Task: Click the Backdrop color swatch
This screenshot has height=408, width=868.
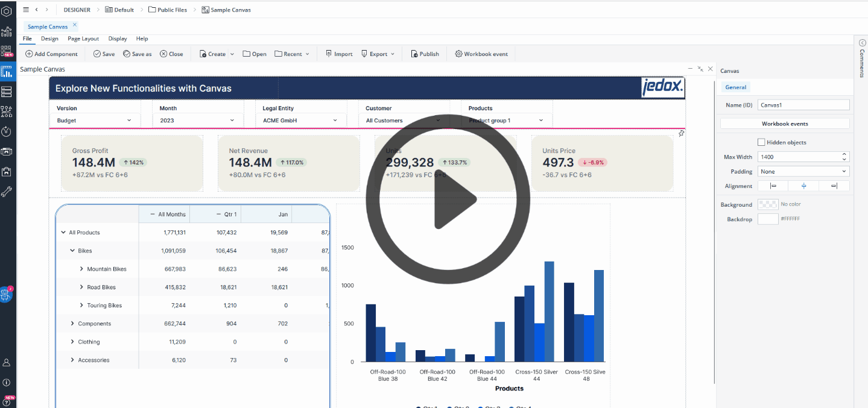Action: point(767,219)
